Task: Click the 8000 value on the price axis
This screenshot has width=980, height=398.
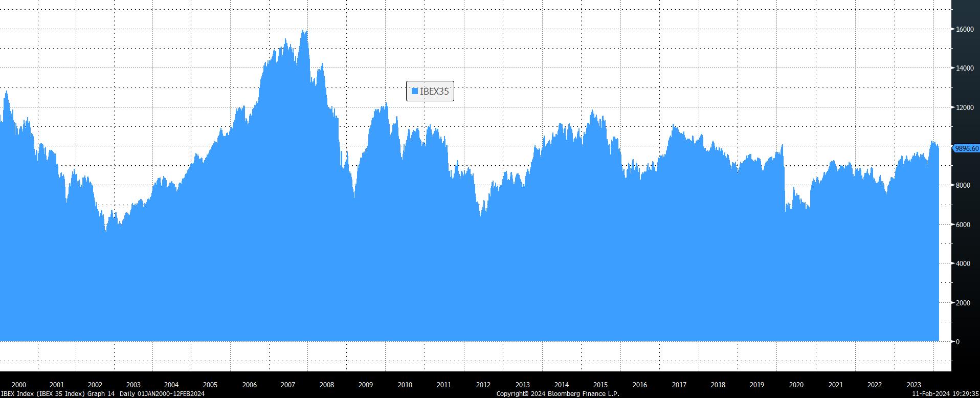Action: 963,186
